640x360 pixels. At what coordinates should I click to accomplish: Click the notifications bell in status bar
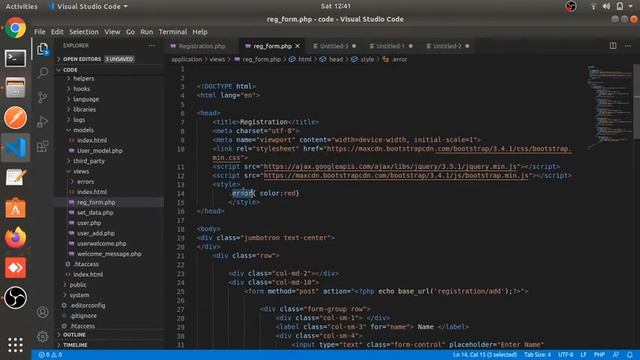(x=630, y=355)
